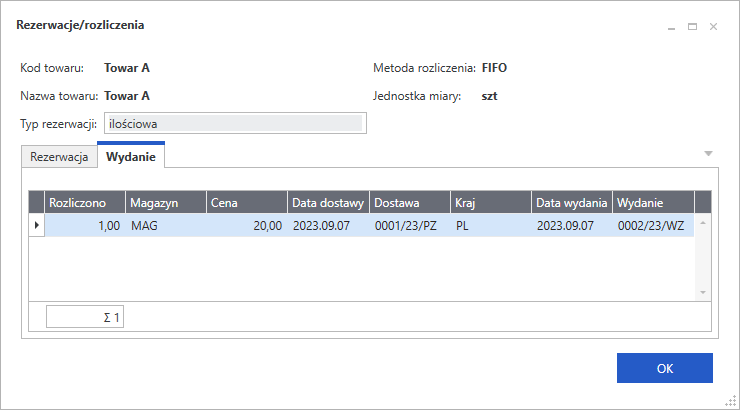Sort by Data wydania column header

tap(572, 202)
